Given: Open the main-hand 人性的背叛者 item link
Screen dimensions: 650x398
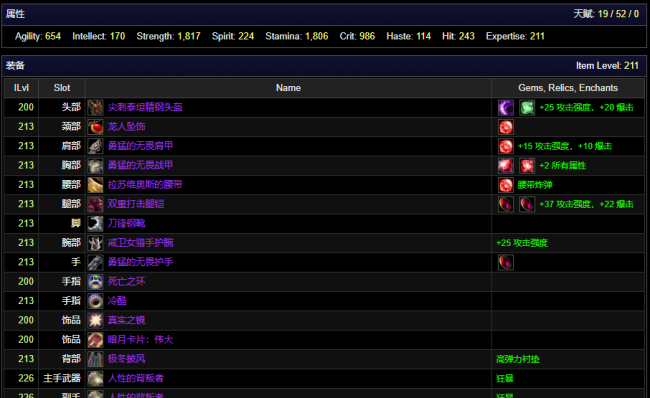Looking at the screenshot, I should click(136, 378).
